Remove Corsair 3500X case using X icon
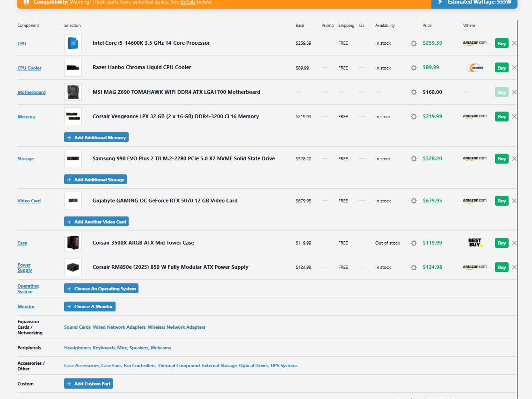Viewport: 532px width, 399px height. click(514, 243)
